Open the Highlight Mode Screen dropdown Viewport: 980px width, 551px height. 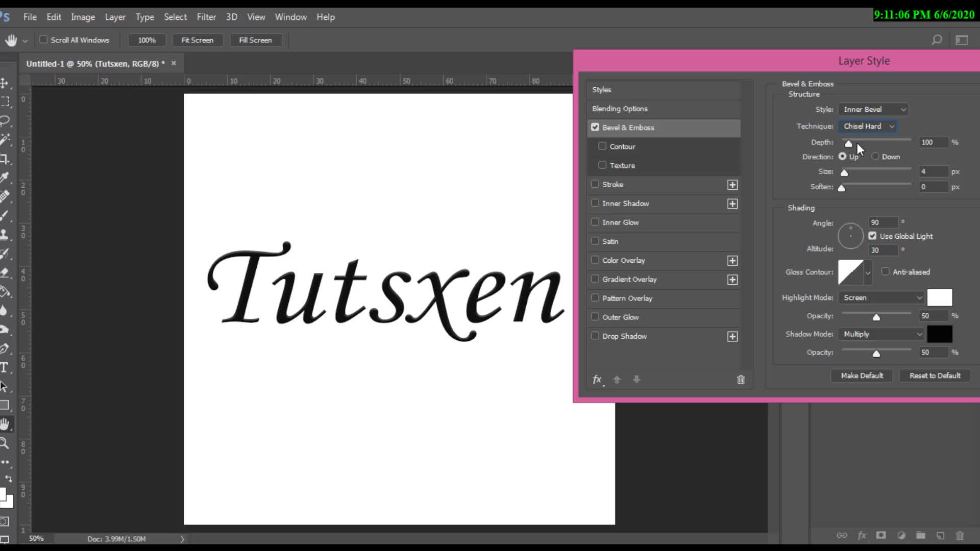(882, 297)
